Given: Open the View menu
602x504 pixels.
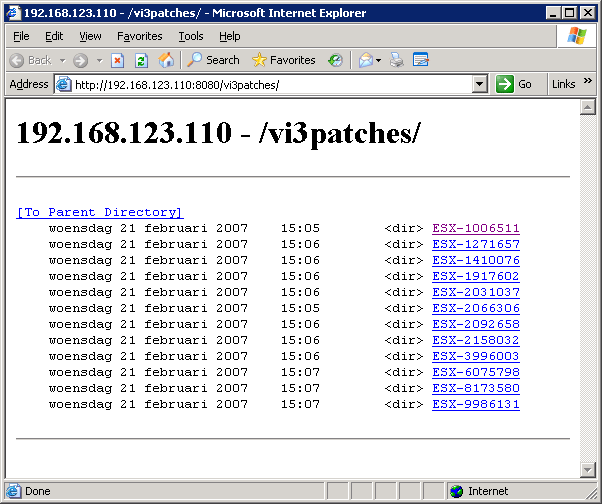Looking at the screenshot, I should click(90, 36).
